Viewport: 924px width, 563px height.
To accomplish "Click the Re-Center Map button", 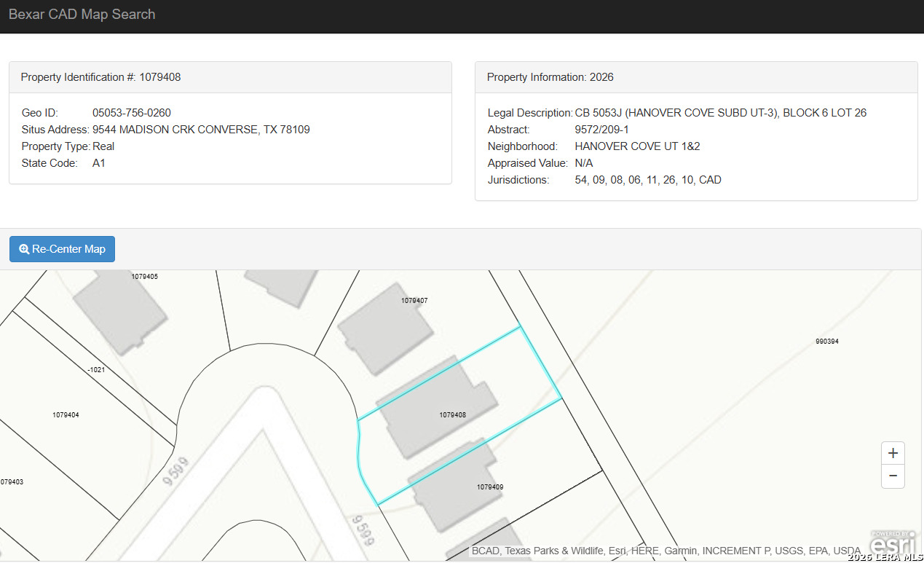I will (x=62, y=249).
